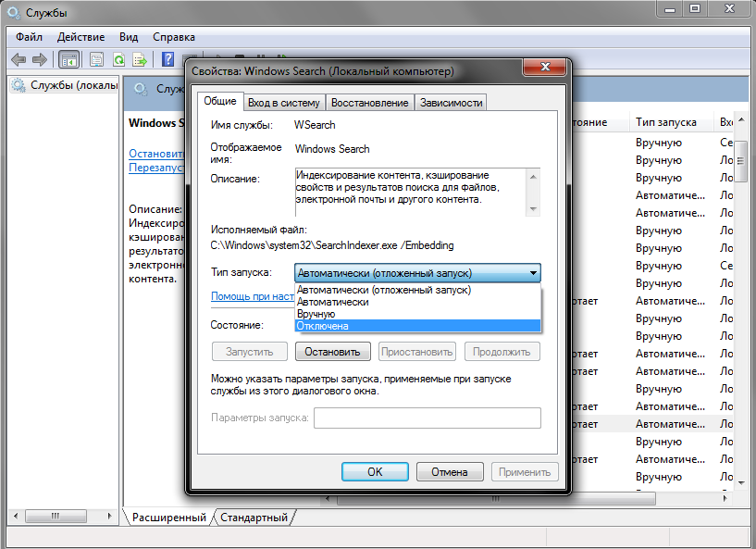The height and width of the screenshot is (549, 756).
Task: Click the Остановить link in the Services pane
Action: pos(156,154)
